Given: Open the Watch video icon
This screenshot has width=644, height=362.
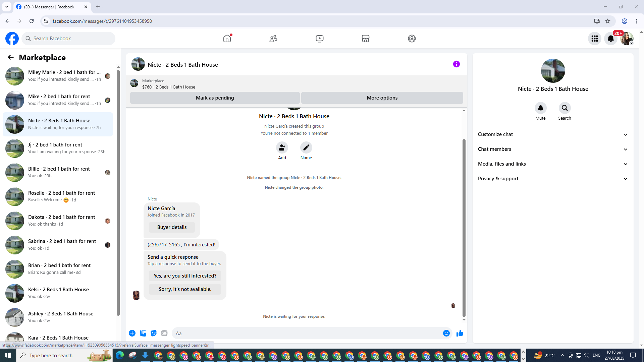Looking at the screenshot, I should pyautogui.click(x=320, y=39).
